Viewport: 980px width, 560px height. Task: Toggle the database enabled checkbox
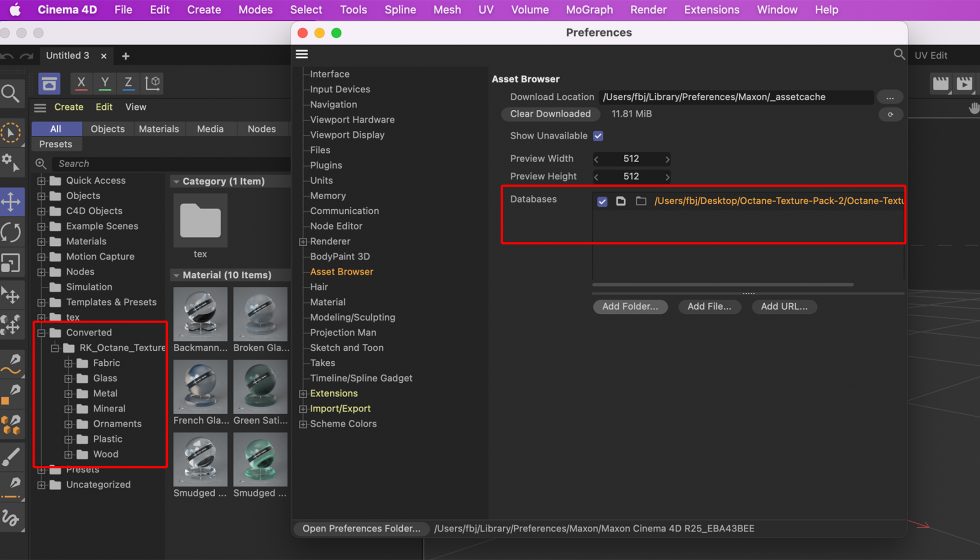[602, 201]
